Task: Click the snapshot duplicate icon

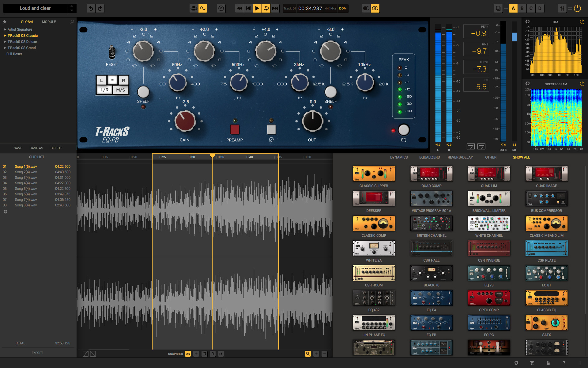Action: (204, 354)
